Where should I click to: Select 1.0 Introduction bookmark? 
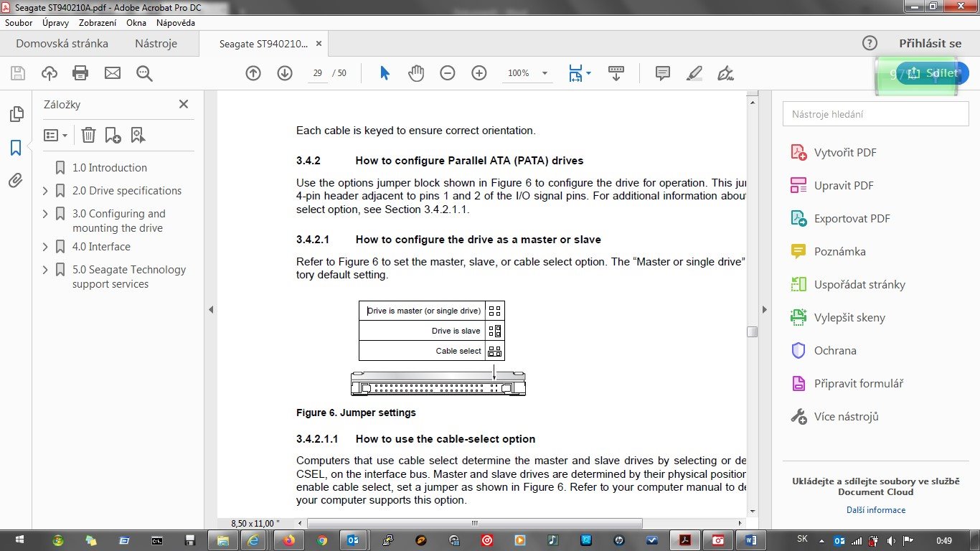pos(110,168)
